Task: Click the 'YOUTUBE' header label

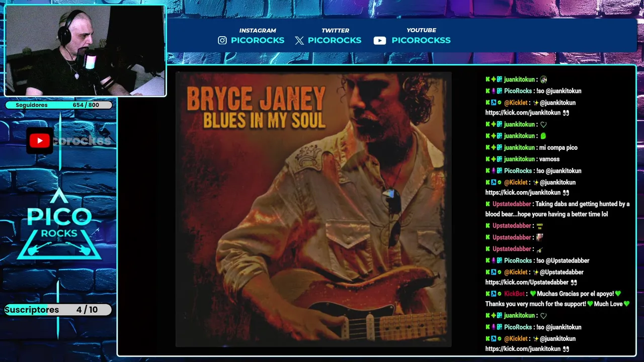Action: (421, 31)
